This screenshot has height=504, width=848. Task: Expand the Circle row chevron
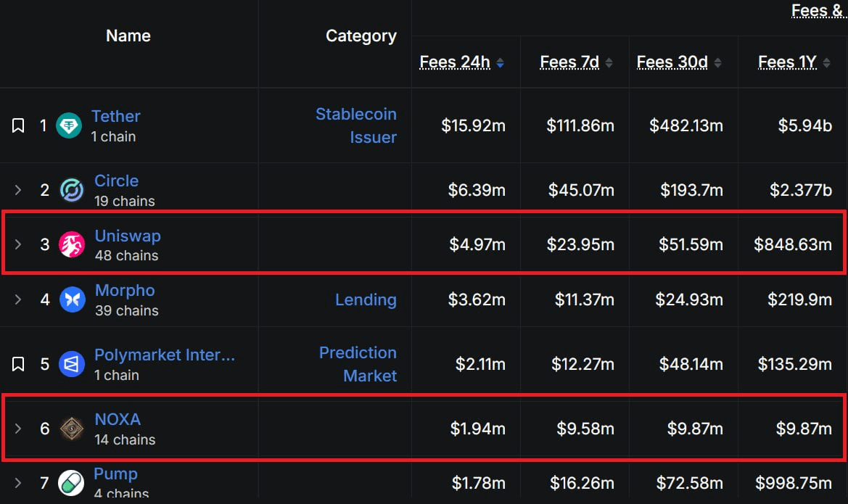(x=18, y=190)
